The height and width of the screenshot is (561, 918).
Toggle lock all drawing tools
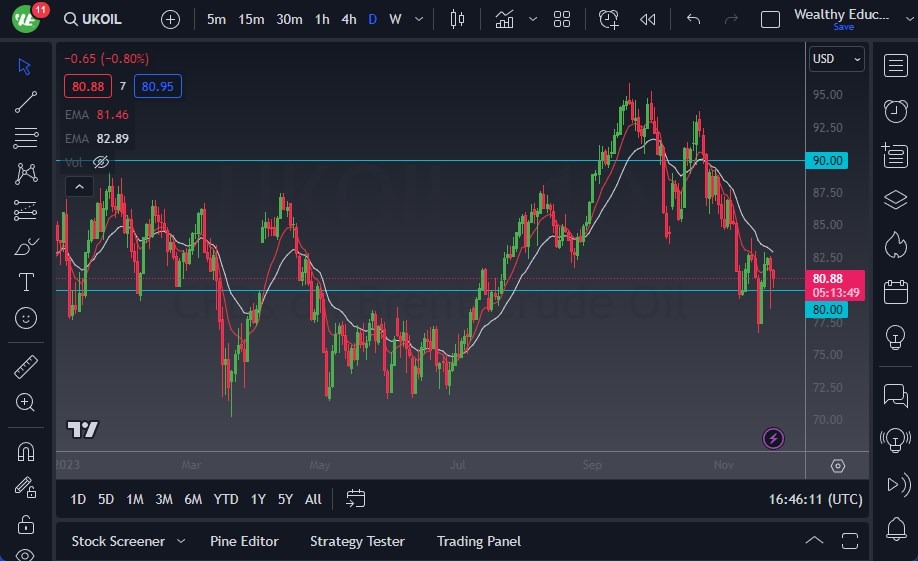[x=25, y=524]
